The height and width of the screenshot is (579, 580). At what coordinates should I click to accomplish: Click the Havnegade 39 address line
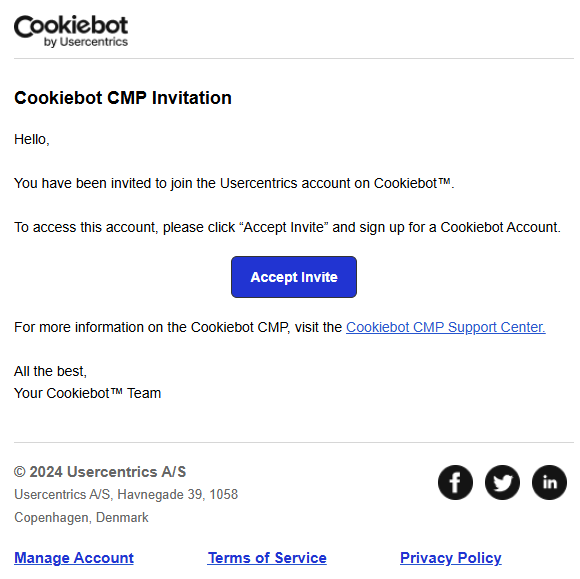pos(126,494)
